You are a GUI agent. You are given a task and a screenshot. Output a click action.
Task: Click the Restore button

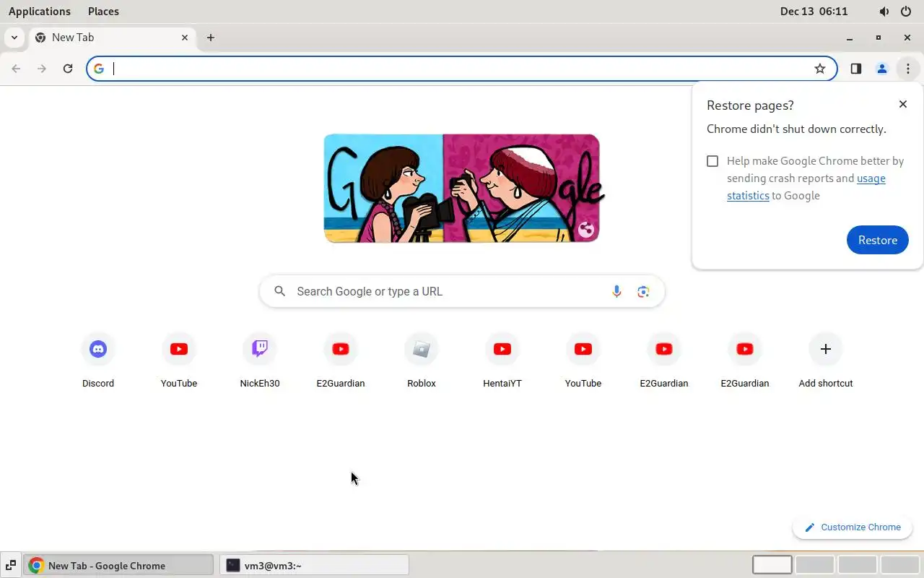878,240
